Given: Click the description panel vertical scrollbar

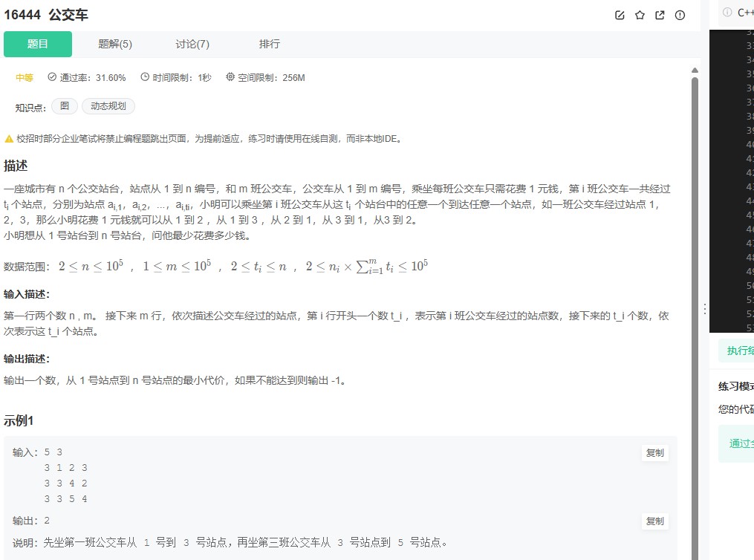Looking at the screenshot, I should [x=695, y=317].
